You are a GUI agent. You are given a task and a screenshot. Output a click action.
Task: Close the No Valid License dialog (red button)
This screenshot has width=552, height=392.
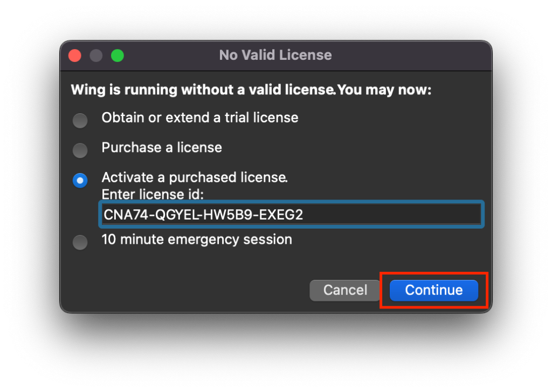(x=74, y=56)
